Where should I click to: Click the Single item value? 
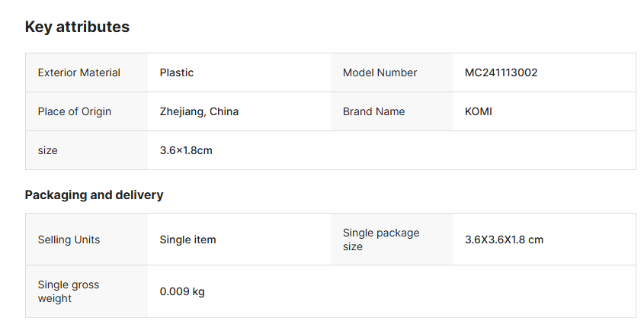coord(187,240)
